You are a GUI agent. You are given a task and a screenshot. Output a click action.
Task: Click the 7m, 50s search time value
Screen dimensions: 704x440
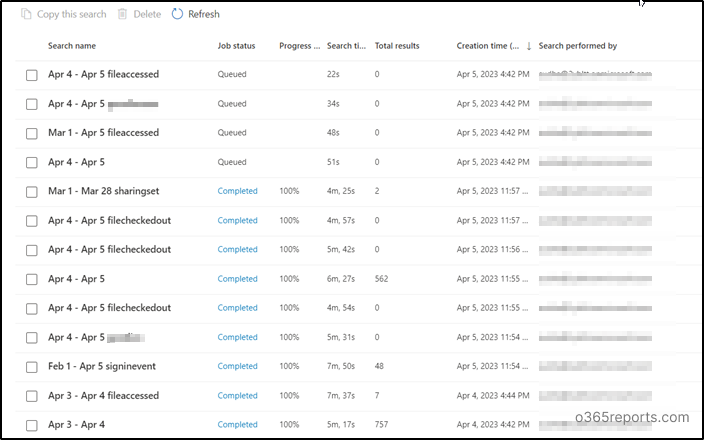341,366
